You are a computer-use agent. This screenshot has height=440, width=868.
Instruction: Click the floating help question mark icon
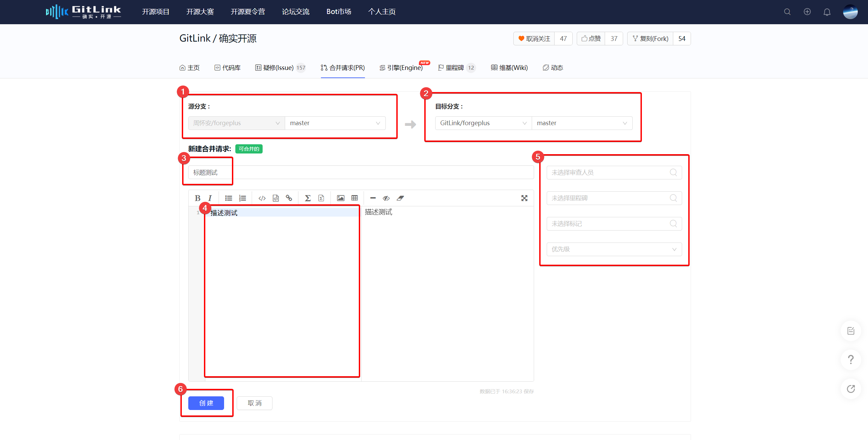click(851, 360)
